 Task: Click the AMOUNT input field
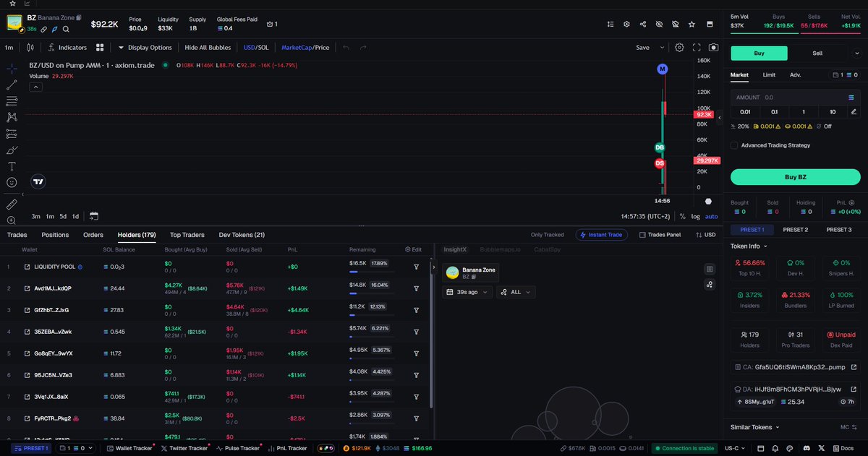click(x=796, y=97)
